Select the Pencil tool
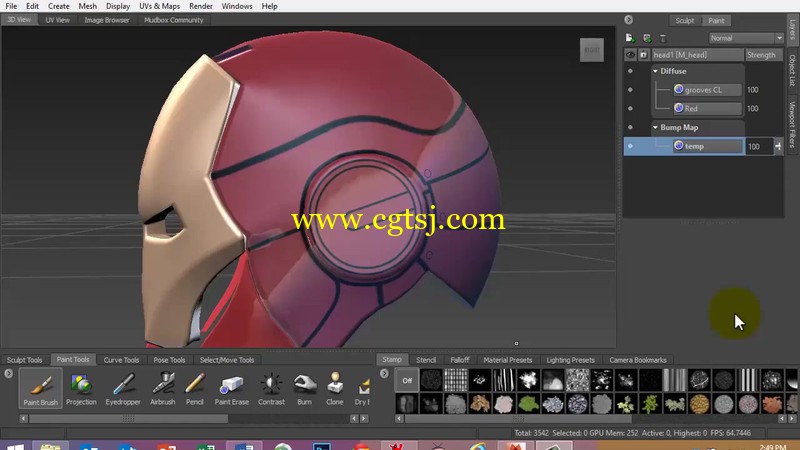 click(194, 389)
